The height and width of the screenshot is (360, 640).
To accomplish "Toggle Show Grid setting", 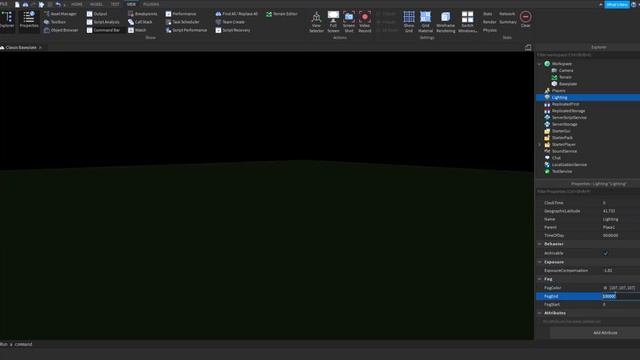I will [409, 22].
